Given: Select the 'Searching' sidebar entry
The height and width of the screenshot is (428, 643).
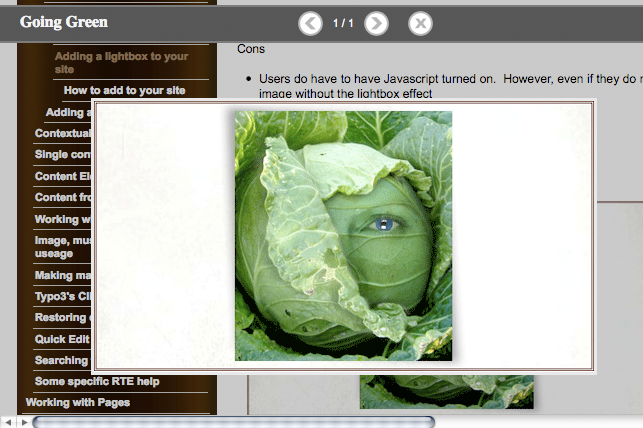Looking at the screenshot, I should click(61, 360).
